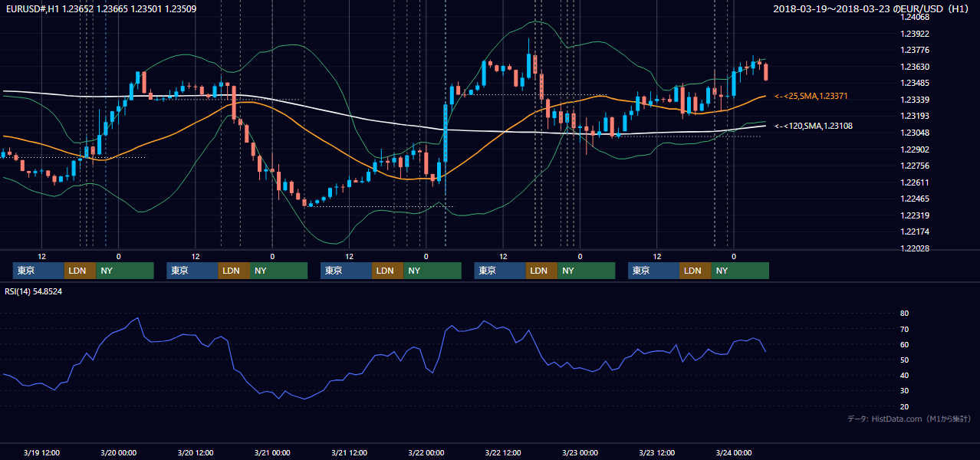Click price axis label 1.22756
The width and height of the screenshot is (980, 460).
click(916, 166)
